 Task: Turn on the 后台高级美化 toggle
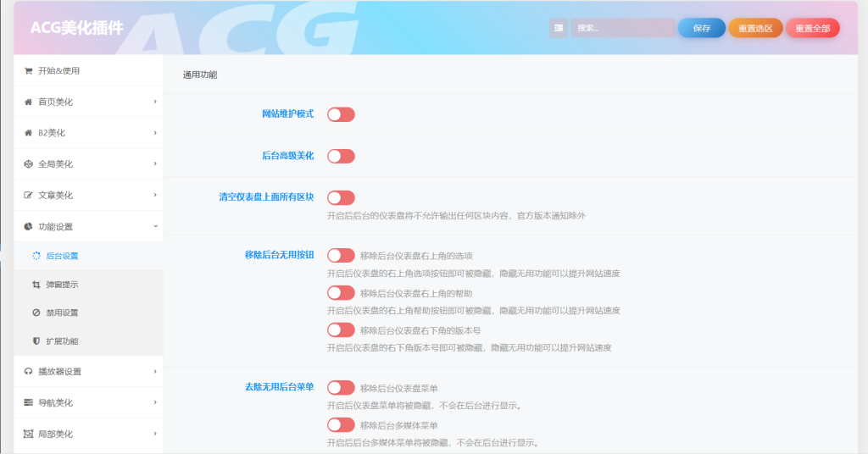pos(341,156)
